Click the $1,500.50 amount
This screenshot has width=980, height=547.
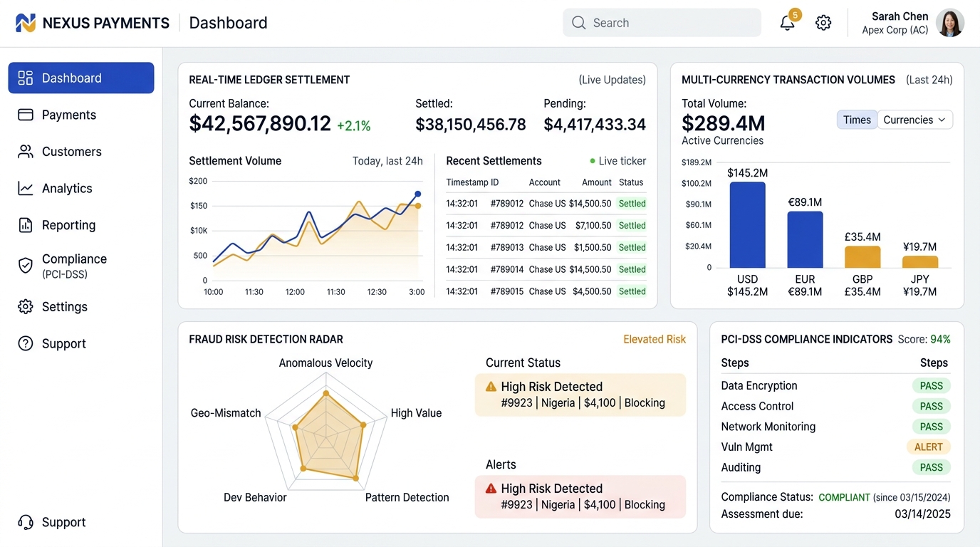pyautogui.click(x=593, y=247)
